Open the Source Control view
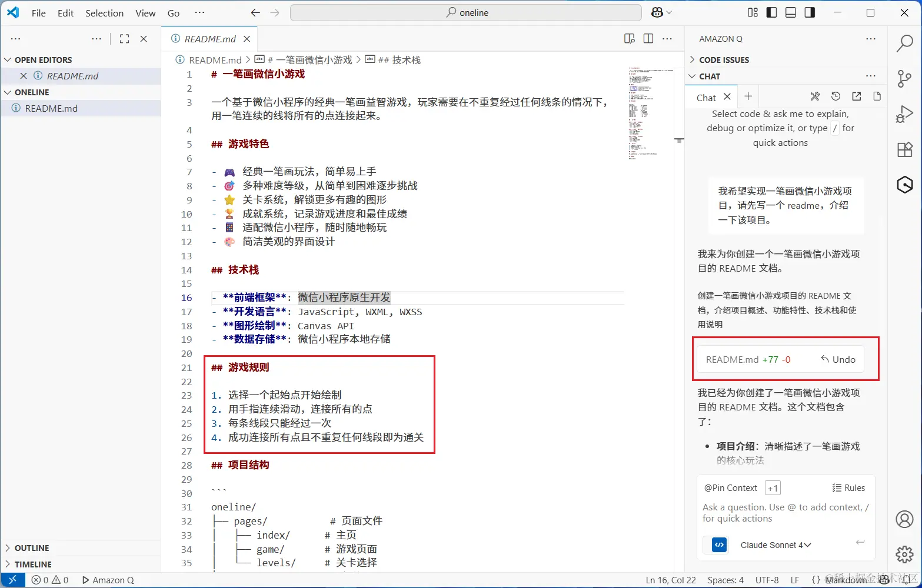 (904, 78)
